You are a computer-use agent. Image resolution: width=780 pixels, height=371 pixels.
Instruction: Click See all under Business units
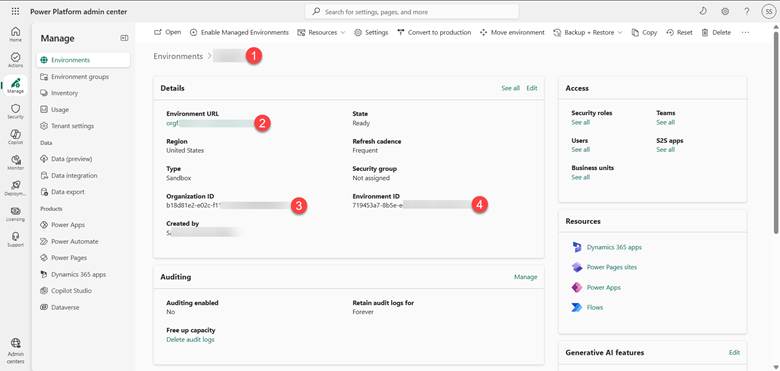[581, 177]
